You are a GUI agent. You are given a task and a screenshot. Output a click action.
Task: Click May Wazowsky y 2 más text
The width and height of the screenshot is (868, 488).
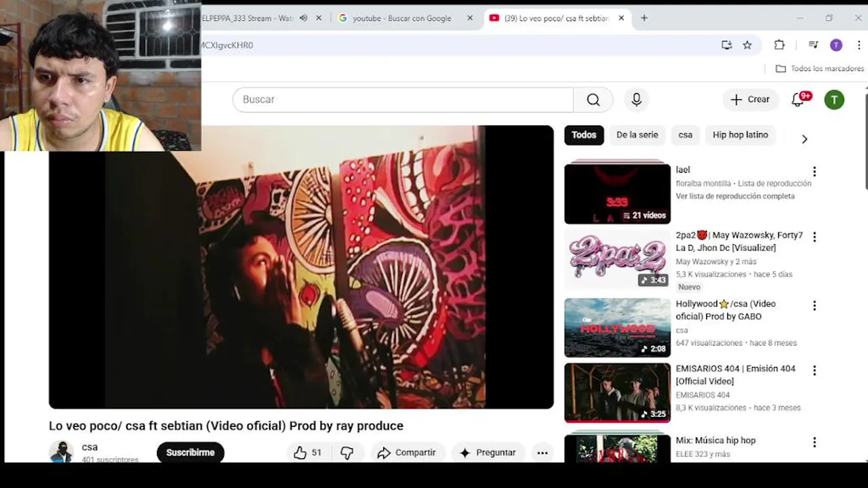(x=716, y=262)
